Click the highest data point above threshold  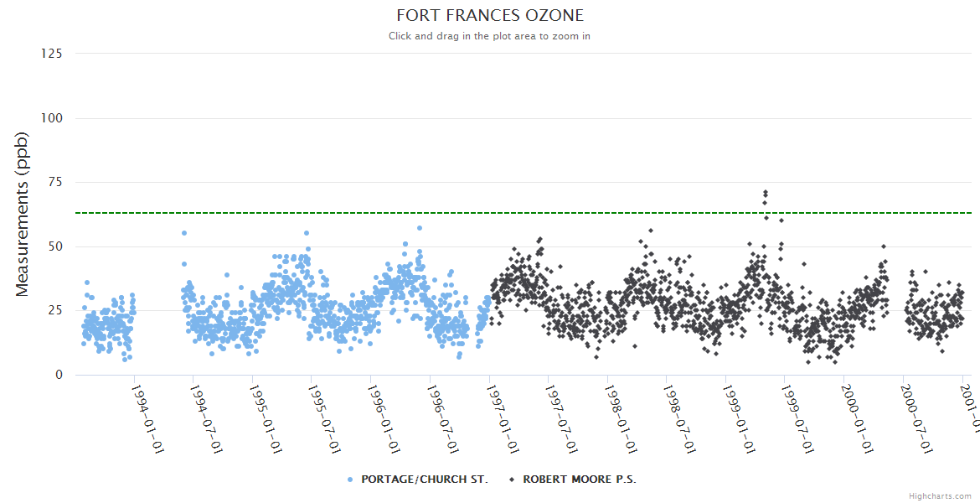click(x=765, y=193)
